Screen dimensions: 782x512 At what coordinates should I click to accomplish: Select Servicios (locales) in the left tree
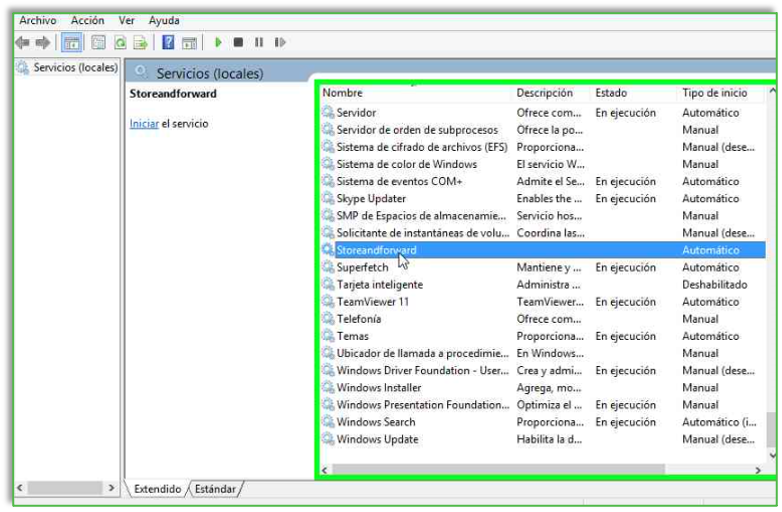click(75, 68)
